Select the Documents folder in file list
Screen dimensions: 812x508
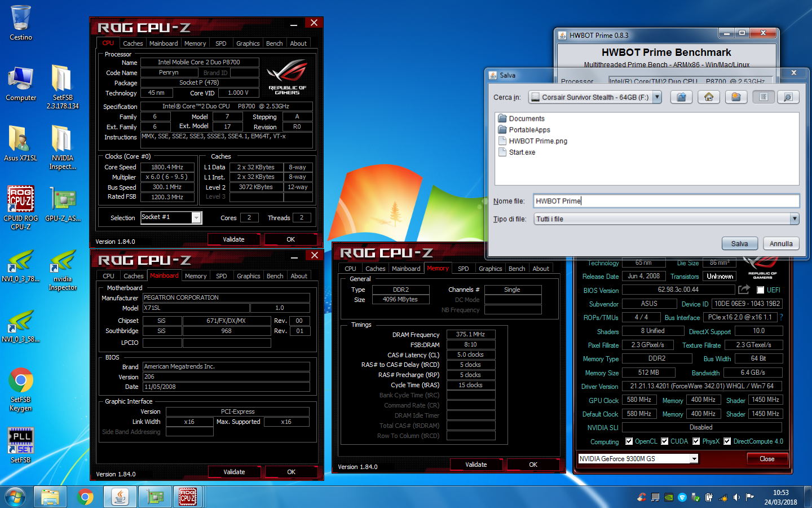[521, 119]
